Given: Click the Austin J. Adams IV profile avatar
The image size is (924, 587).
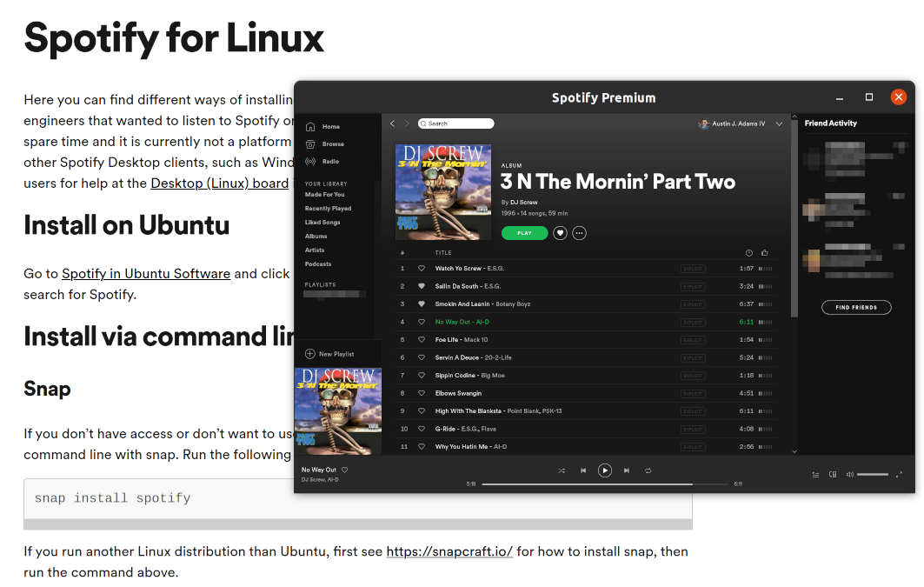Looking at the screenshot, I should pyautogui.click(x=703, y=123).
